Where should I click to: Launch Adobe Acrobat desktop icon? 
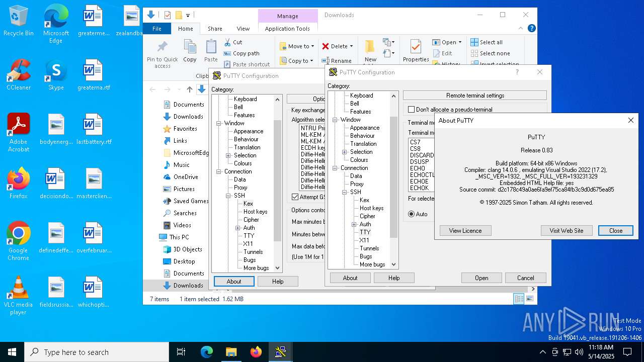pyautogui.click(x=19, y=133)
